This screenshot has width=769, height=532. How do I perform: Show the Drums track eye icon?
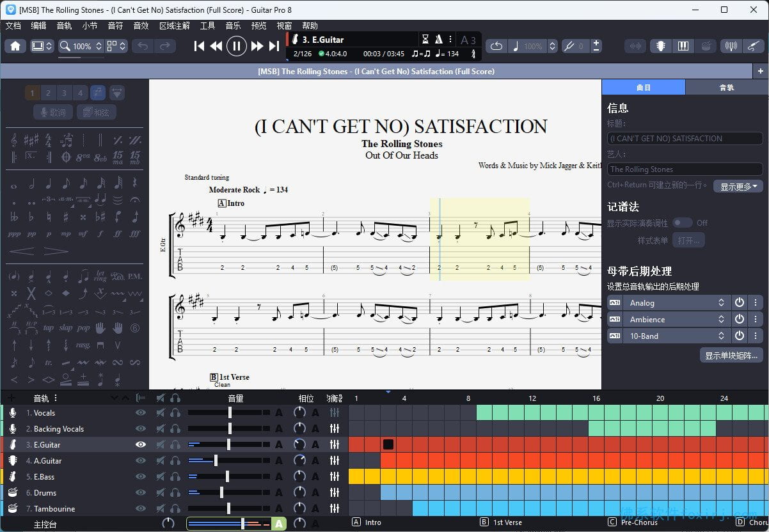(141, 493)
